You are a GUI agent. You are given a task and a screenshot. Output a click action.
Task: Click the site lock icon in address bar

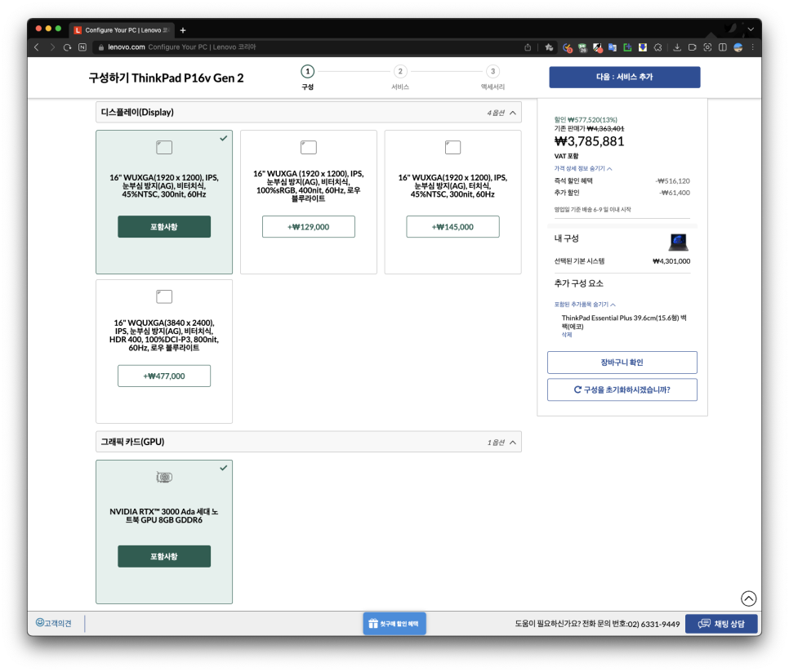(x=101, y=47)
